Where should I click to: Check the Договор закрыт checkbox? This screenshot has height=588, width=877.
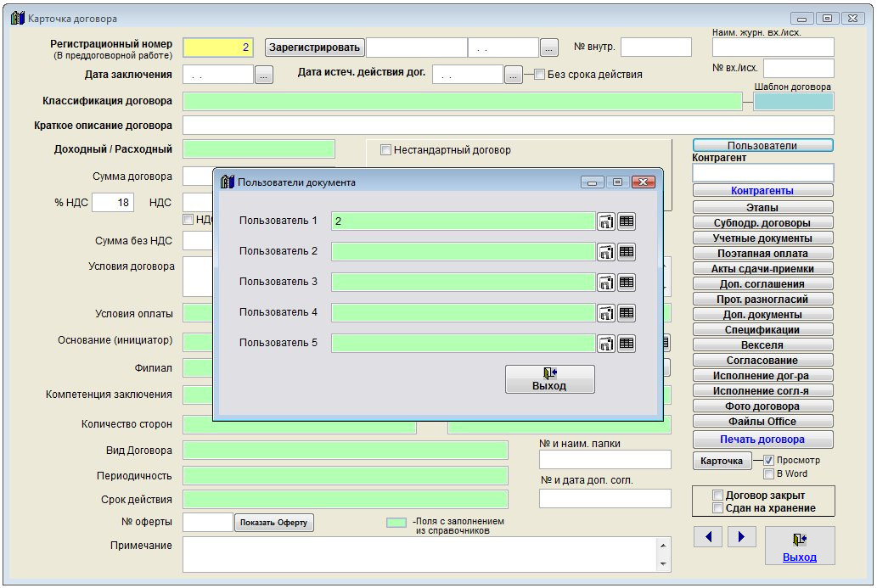point(718,496)
